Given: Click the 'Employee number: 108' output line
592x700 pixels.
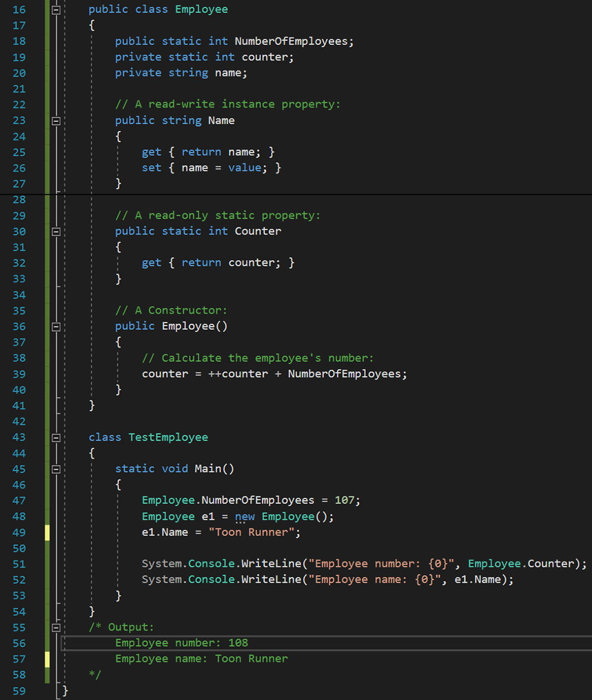Looking at the screenshot, I should pyautogui.click(x=181, y=643).
